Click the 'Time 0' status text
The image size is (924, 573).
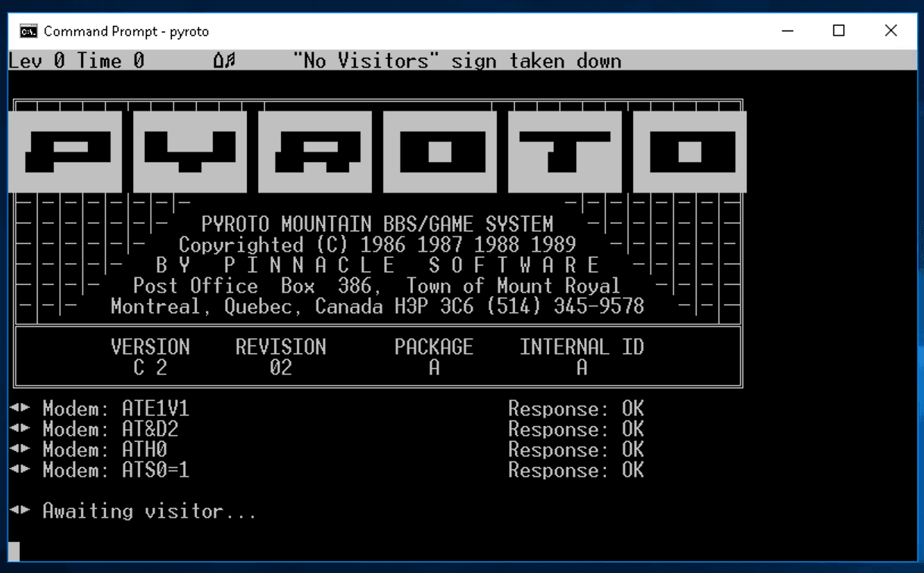pos(111,61)
